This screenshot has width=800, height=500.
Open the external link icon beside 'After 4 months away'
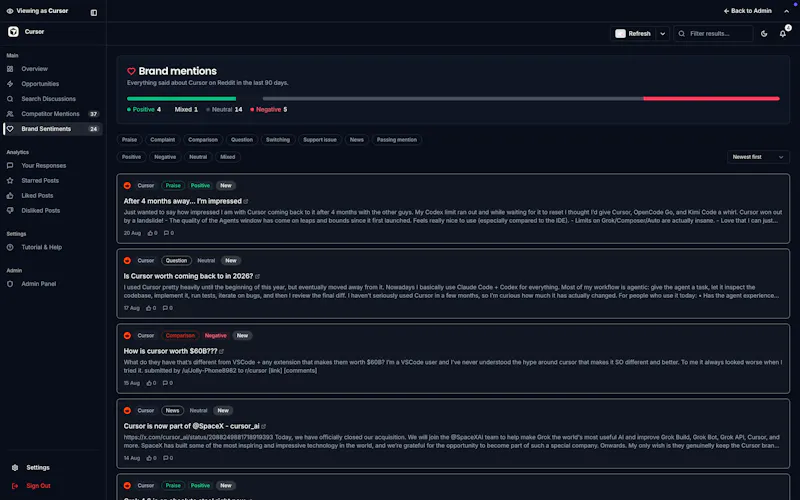(x=246, y=202)
